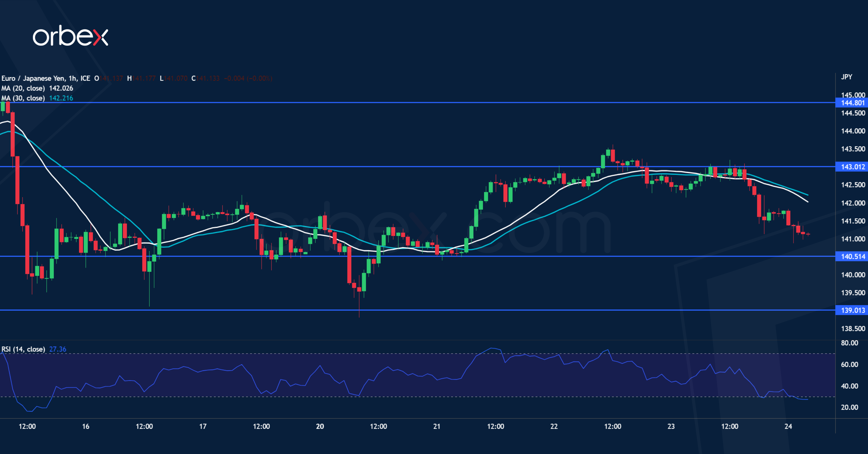Open the RSI (14, close) indicator settings
Screen dimensions: 868x454
coord(24,349)
